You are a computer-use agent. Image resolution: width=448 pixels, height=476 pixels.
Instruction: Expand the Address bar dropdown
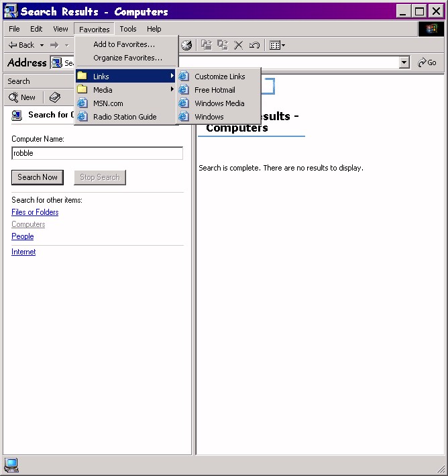[x=404, y=62]
